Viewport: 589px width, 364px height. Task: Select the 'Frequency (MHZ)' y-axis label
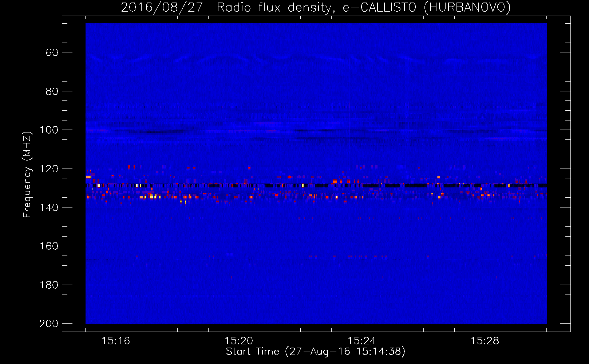[x=27, y=174]
